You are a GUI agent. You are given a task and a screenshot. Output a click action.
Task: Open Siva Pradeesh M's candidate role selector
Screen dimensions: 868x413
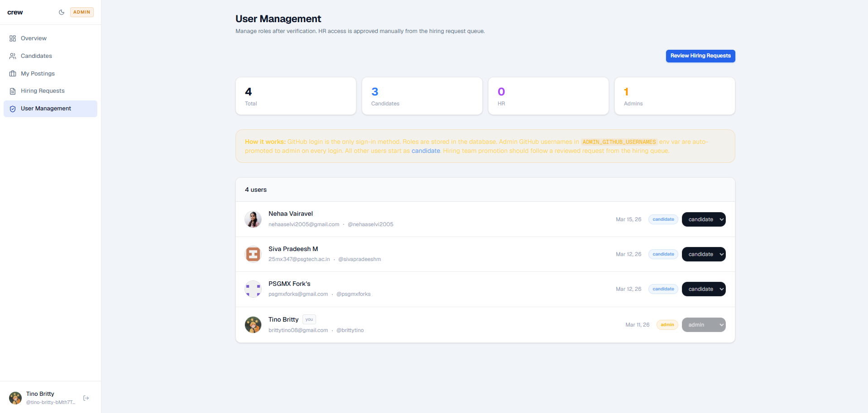tap(703, 254)
